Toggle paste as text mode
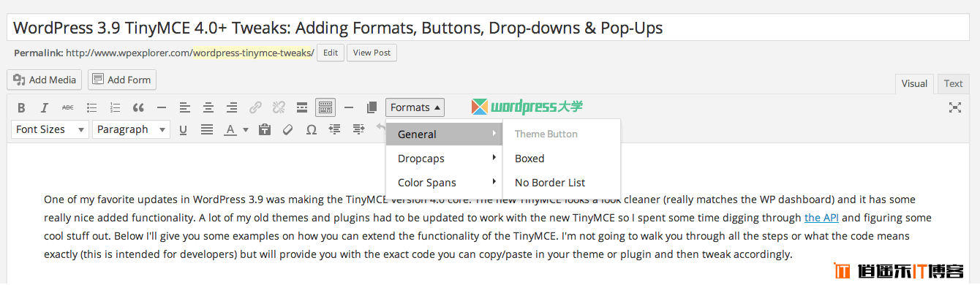The width and height of the screenshot is (980, 285). (265, 129)
